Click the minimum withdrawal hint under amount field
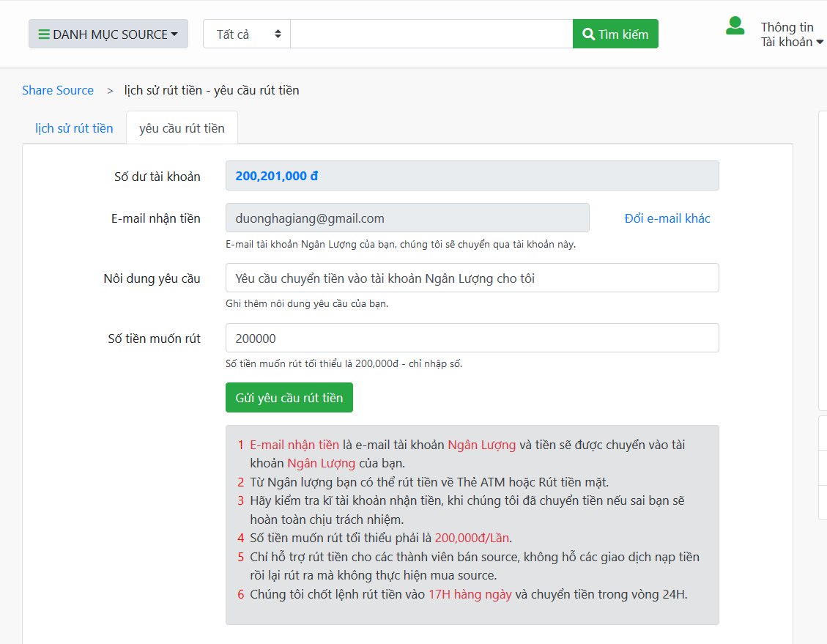The image size is (827, 644). pyautogui.click(x=344, y=364)
